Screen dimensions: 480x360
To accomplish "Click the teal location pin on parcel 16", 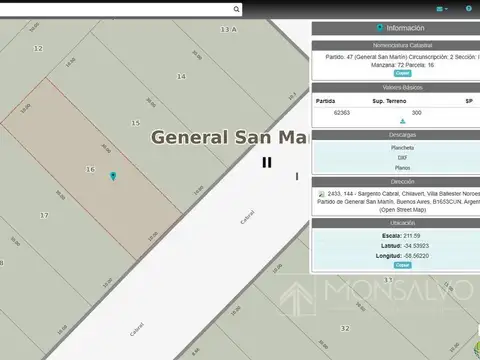I will coord(113,176).
